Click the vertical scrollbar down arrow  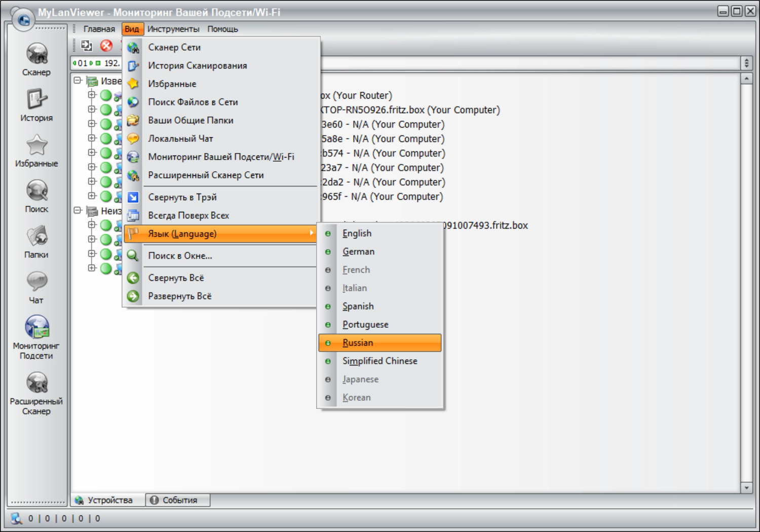[746, 487]
